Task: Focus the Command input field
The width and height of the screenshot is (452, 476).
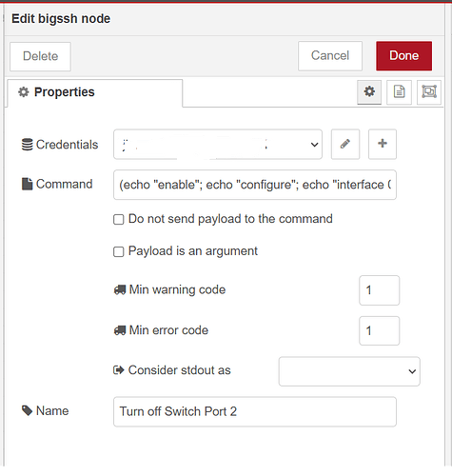Action: pos(255,185)
